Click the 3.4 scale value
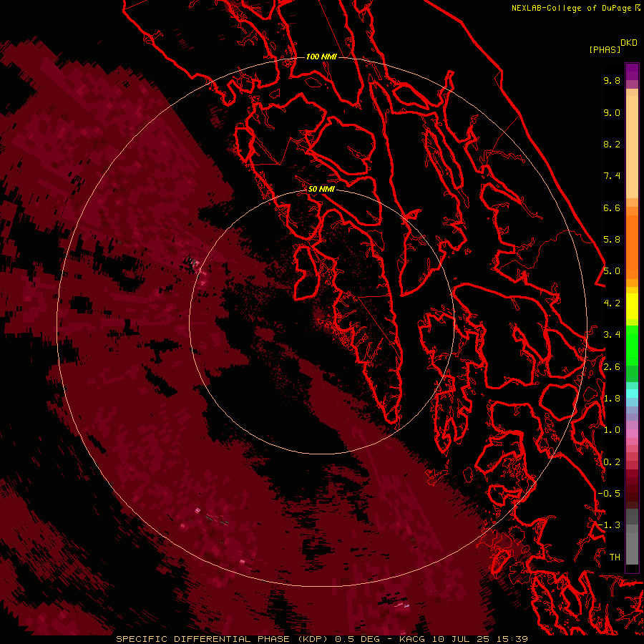 [612, 335]
